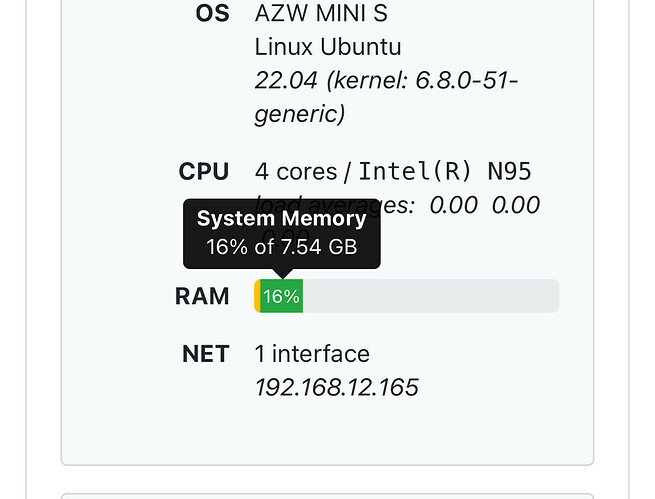Screen dimensions: 655x499
Task: Click the "1 interface" text
Action: click(x=312, y=354)
